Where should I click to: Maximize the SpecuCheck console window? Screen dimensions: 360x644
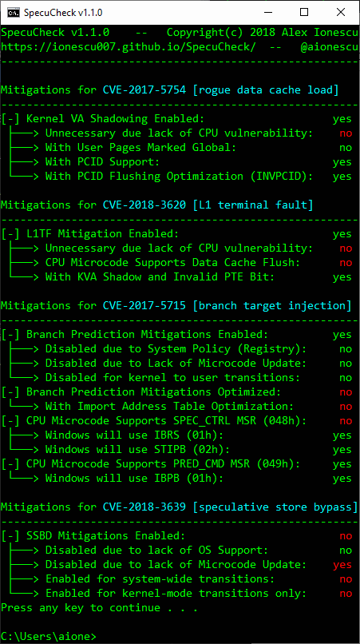[304, 12]
